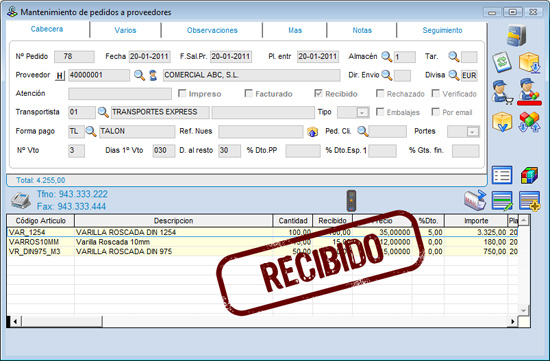The image size is (550, 361).
Task: Expand the Tipo dropdown
Action: pos(362,113)
